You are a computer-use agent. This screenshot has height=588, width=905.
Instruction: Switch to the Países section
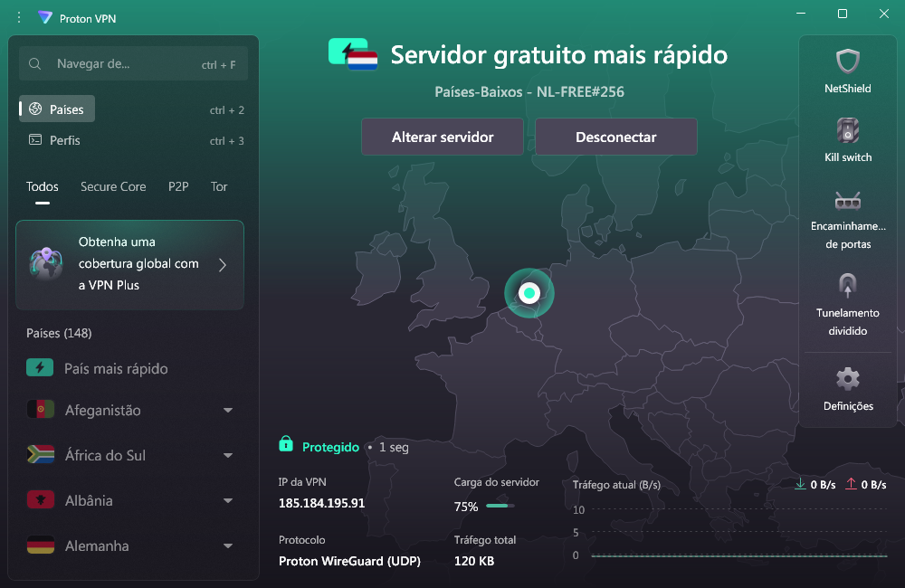[57, 109]
